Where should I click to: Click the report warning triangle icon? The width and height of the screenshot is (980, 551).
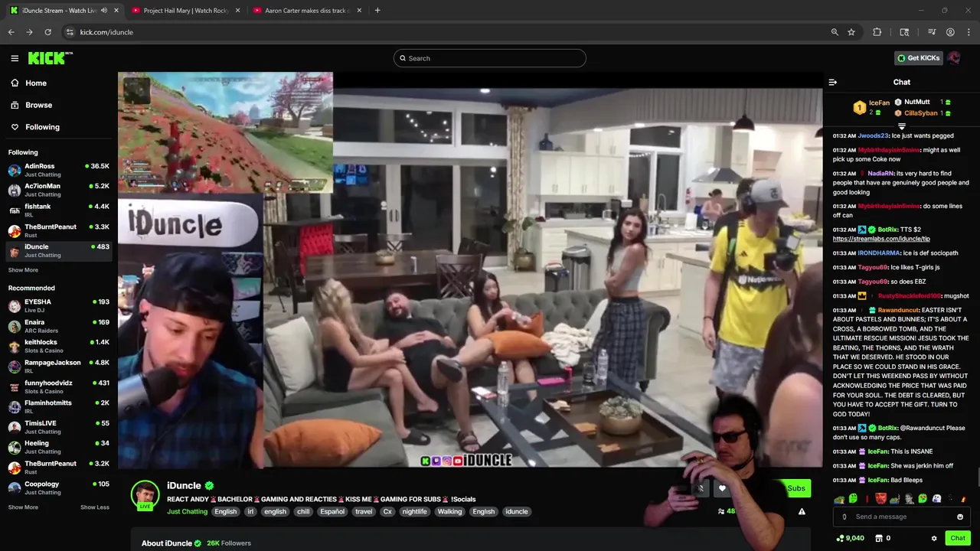(x=802, y=511)
